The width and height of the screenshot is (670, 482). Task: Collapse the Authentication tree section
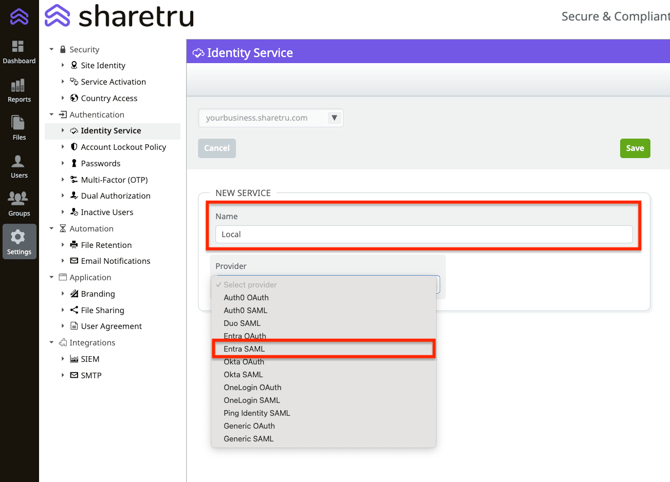[x=52, y=115]
